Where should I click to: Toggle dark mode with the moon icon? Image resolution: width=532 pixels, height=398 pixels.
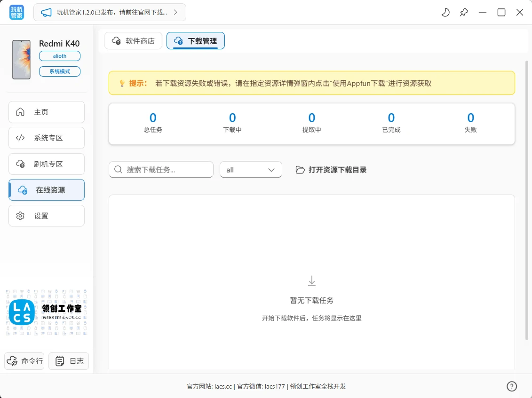click(445, 13)
